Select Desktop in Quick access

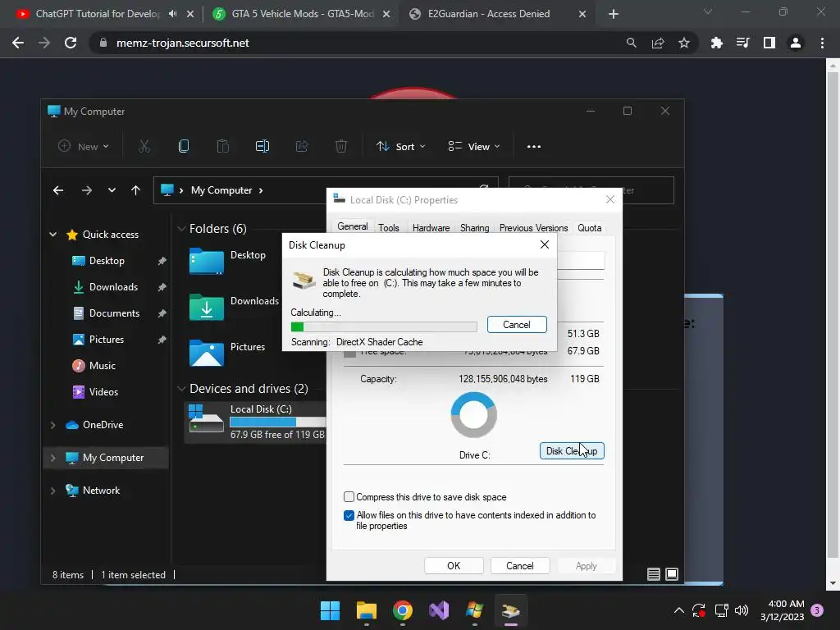pyautogui.click(x=107, y=261)
